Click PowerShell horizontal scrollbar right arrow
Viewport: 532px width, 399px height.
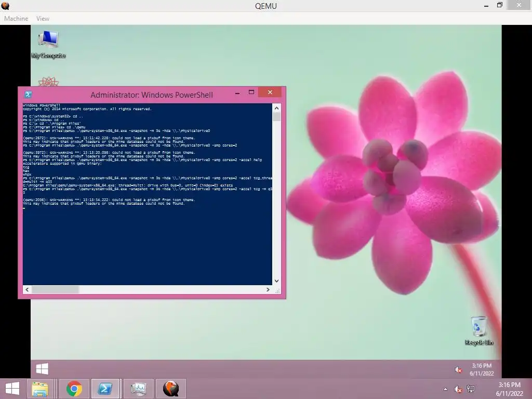coord(268,289)
